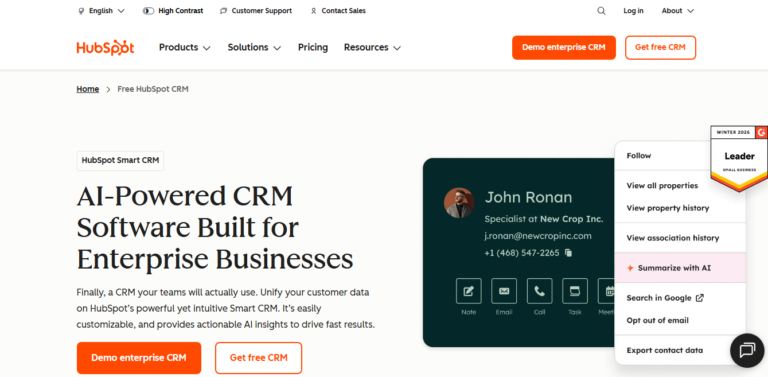Choose Opt out of email
Image resolution: width=768 pixels, height=377 pixels.
[x=657, y=320]
